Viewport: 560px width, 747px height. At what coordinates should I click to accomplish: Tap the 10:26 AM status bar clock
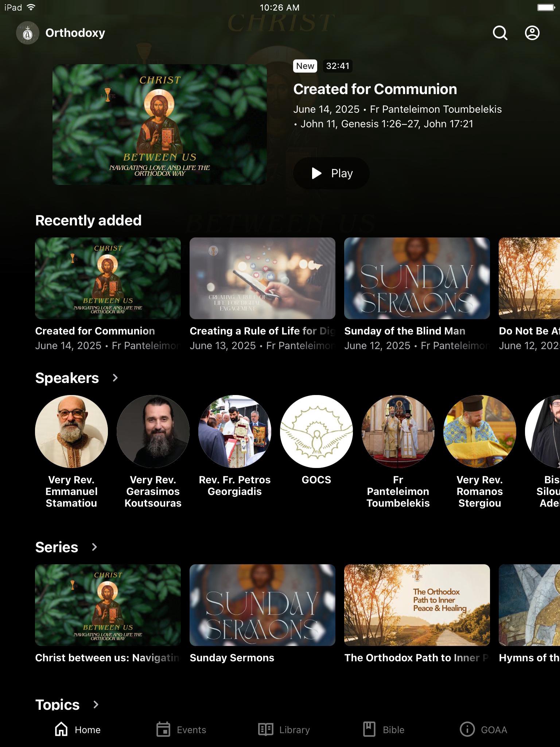[x=280, y=7]
